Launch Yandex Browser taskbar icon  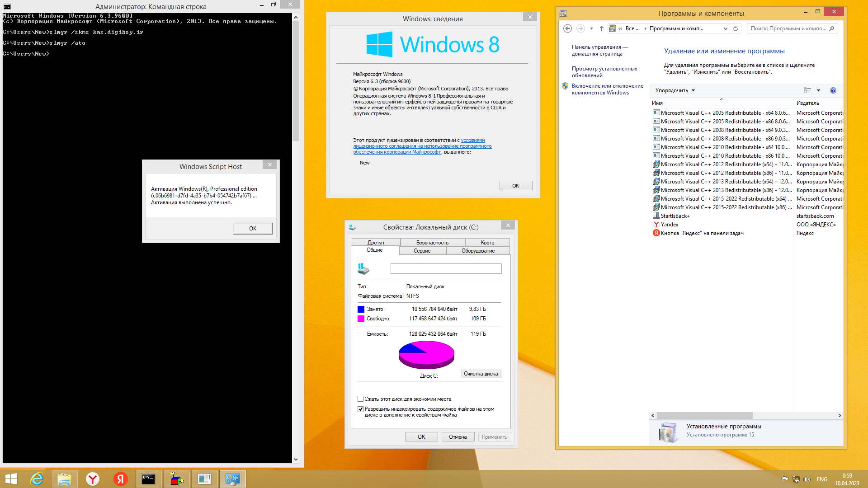point(93,479)
